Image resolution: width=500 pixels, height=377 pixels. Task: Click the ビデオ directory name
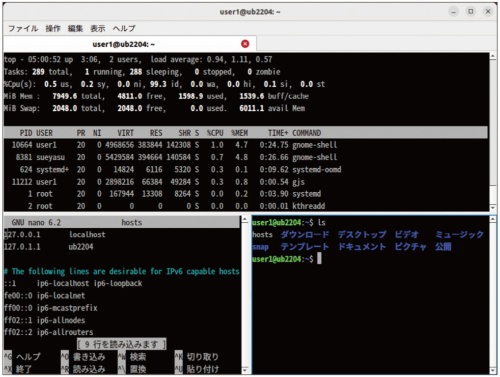coord(407,235)
